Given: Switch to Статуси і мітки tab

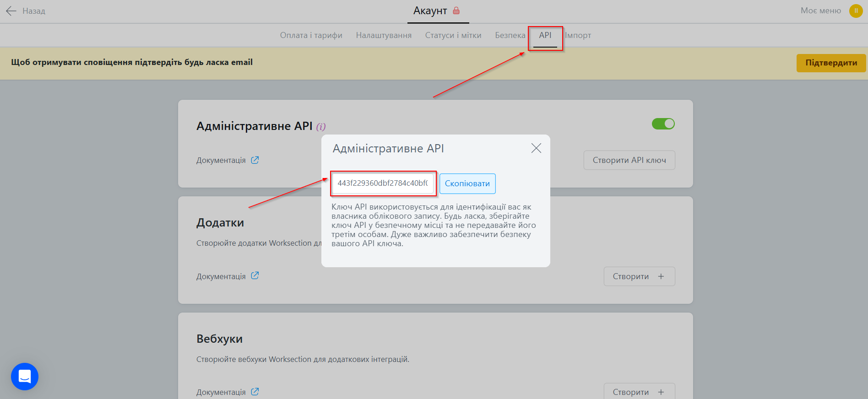Looking at the screenshot, I should (x=453, y=35).
